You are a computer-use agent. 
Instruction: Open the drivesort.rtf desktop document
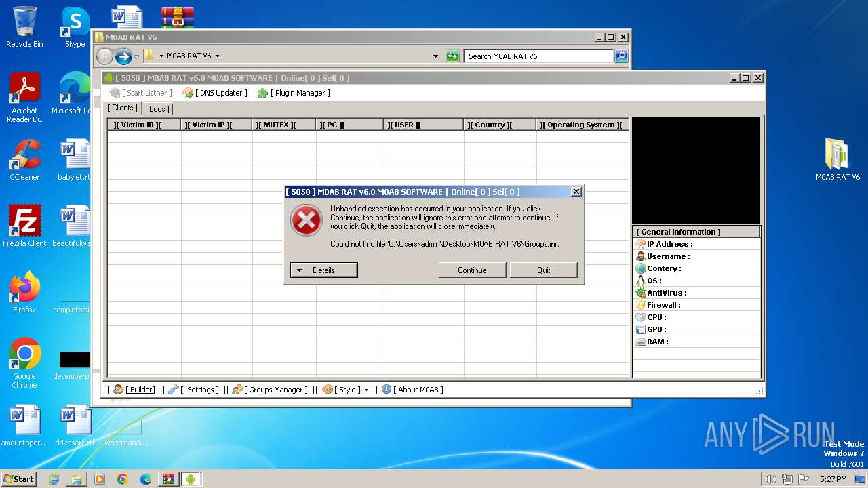click(x=75, y=426)
